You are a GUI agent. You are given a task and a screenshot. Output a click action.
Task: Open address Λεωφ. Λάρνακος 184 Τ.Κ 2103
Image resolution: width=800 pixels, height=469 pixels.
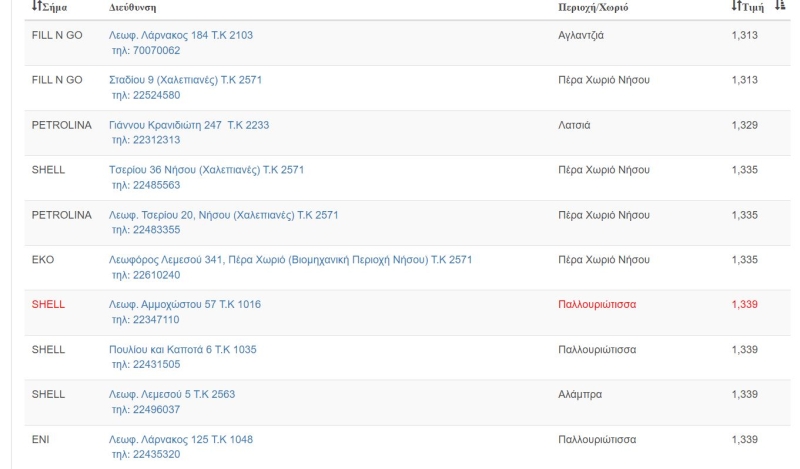coord(181,35)
